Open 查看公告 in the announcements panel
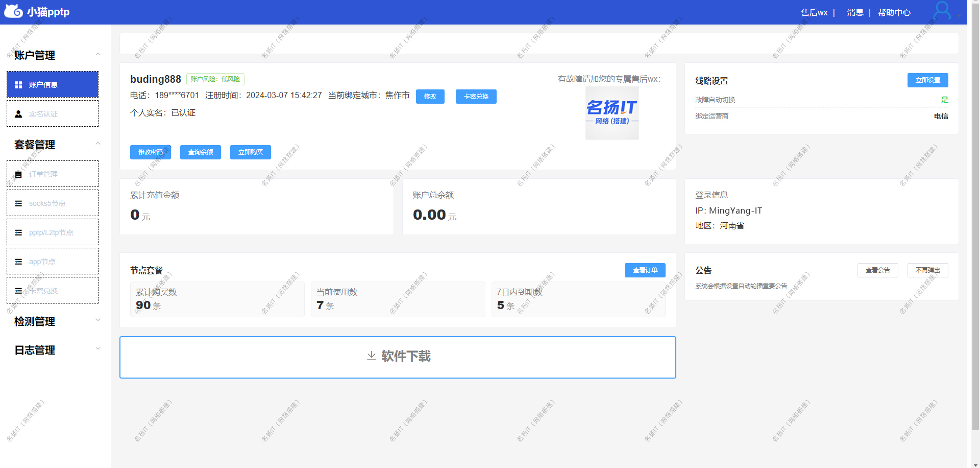Screen dimensions: 980x468 tap(877, 270)
